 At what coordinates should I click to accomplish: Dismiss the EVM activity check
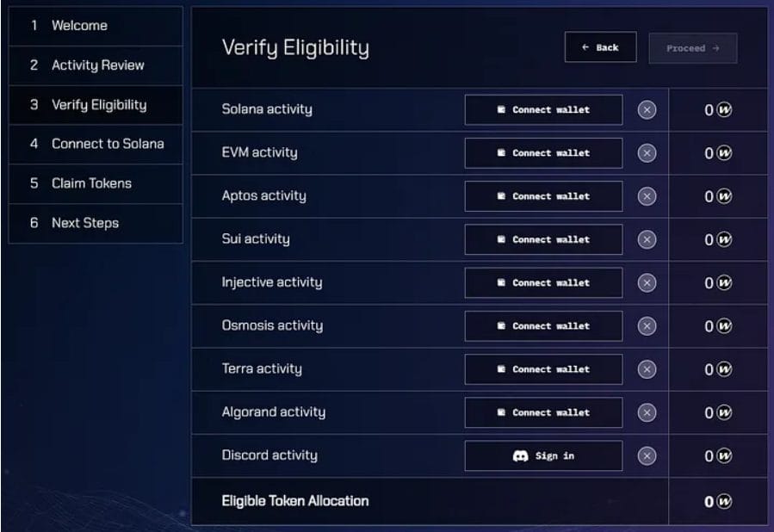tap(645, 152)
